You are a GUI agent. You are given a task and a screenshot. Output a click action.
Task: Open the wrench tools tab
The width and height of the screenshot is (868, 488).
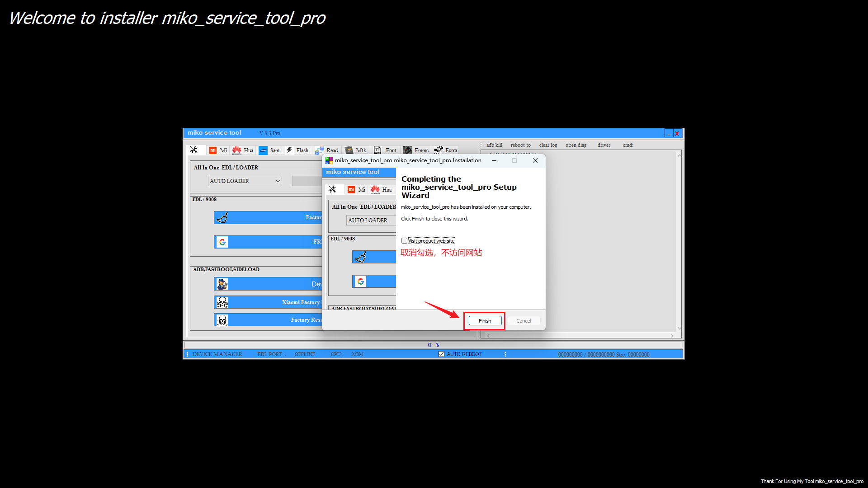[194, 150]
